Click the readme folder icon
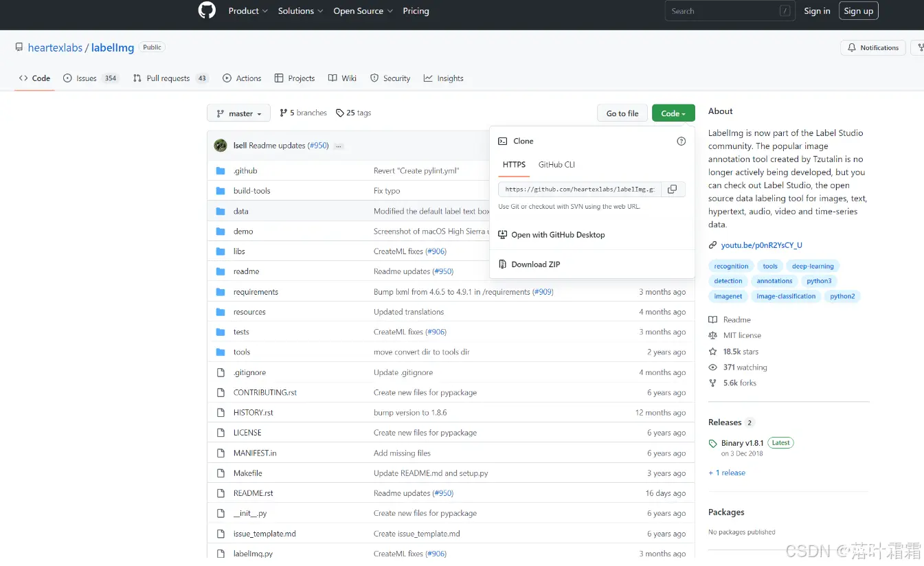Screen dimensions: 924x566 221,271
